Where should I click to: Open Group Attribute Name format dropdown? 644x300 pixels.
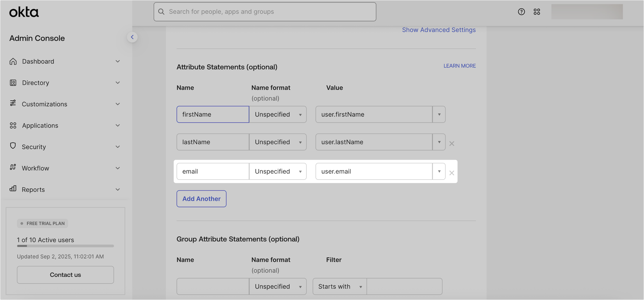[x=278, y=286]
